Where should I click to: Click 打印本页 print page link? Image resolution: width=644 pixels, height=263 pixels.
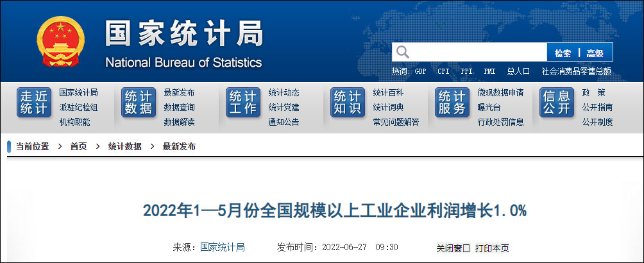[x=492, y=248]
